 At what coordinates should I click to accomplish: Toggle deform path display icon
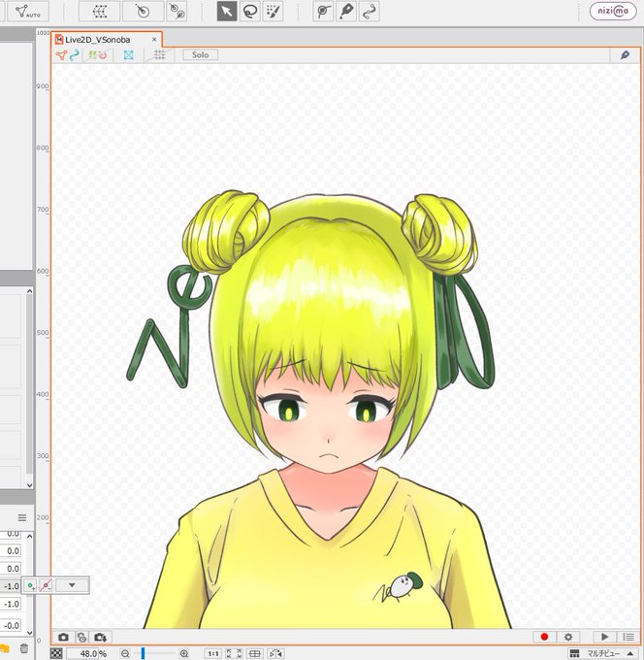pyautogui.click(x=75, y=55)
